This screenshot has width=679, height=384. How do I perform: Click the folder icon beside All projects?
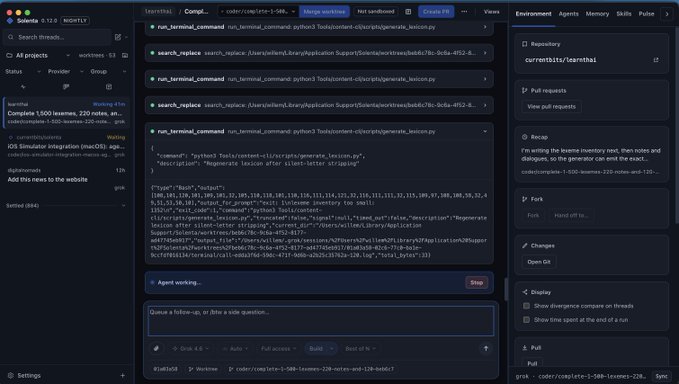coord(9,55)
